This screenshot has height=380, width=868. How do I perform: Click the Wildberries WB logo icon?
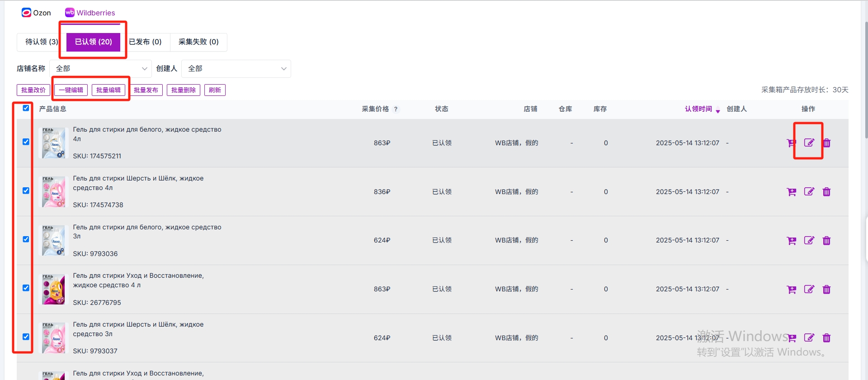click(x=70, y=13)
